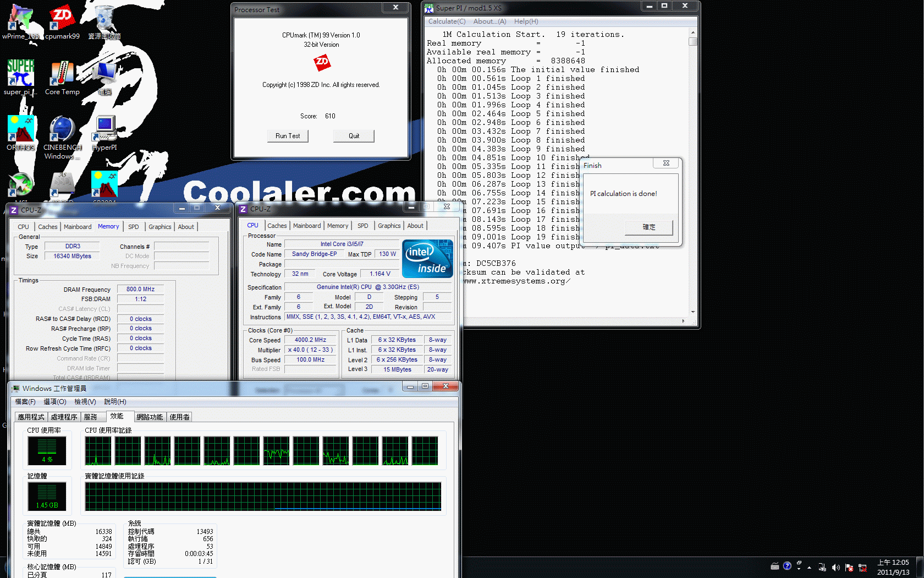Click Super PI vertical scrollbar up arrow
Image resolution: width=924 pixels, height=578 pixels.
[693, 33]
